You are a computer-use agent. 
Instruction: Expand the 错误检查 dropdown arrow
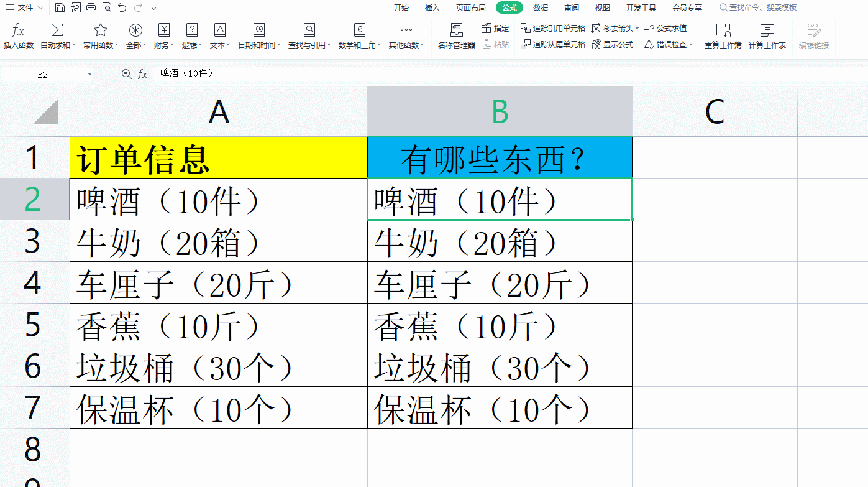(690, 45)
